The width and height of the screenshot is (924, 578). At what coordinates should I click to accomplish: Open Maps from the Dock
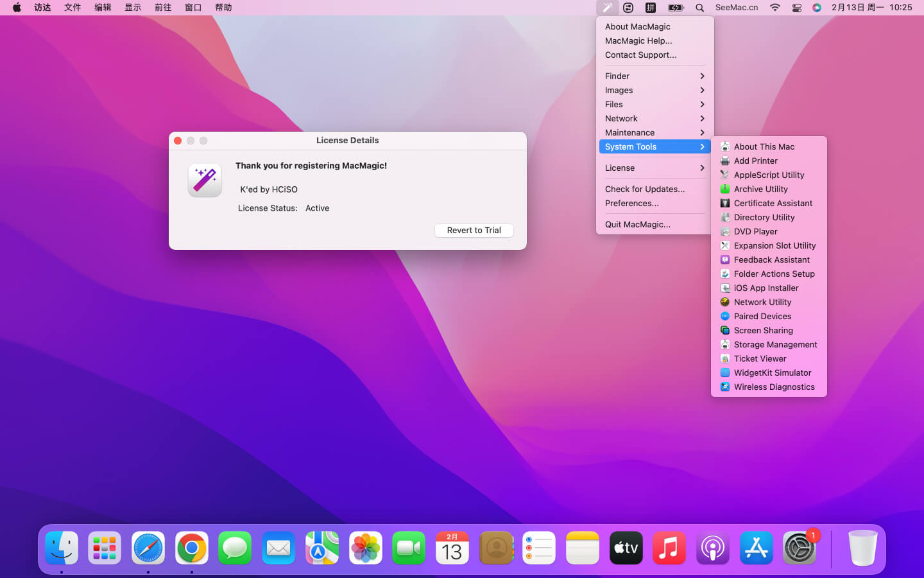[x=321, y=548]
